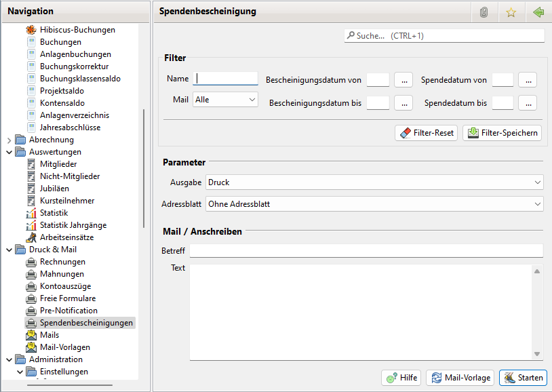Click the Starten button
This screenshot has width=552, height=392.
pyautogui.click(x=523, y=377)
